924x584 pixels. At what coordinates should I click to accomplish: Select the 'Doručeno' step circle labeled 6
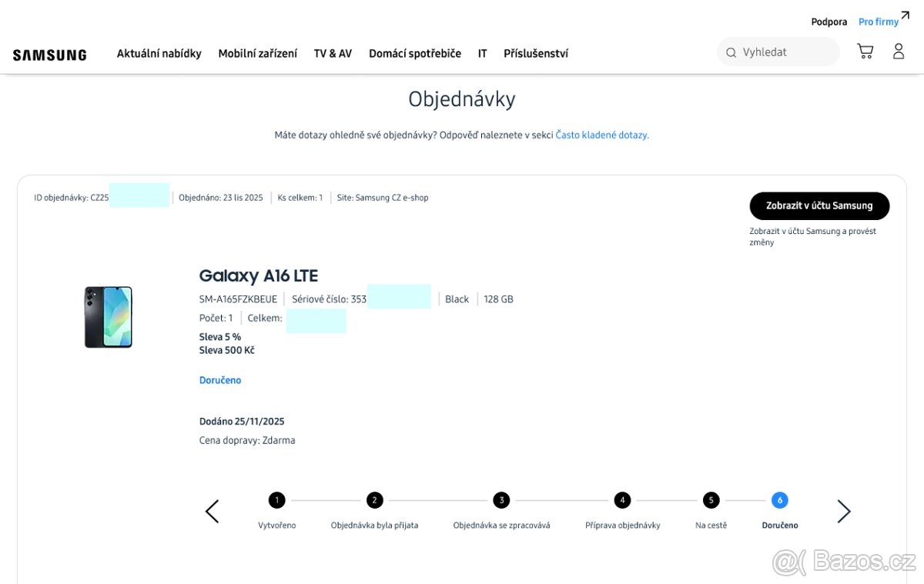779,499
